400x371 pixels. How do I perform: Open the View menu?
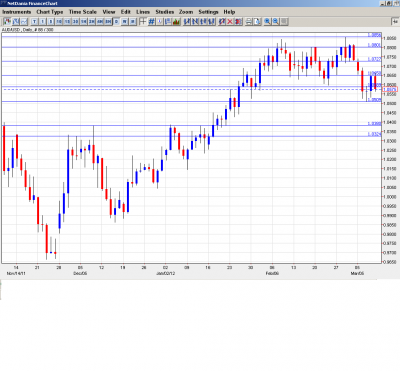point(109,12)
